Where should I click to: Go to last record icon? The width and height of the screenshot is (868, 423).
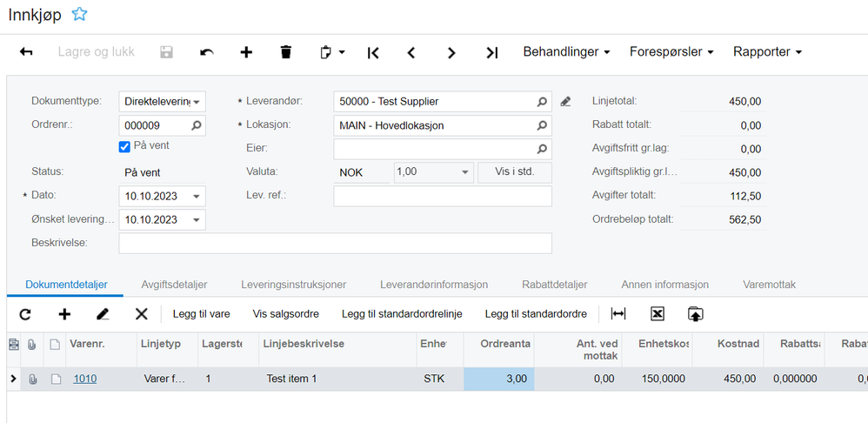[x=492, y=52]
